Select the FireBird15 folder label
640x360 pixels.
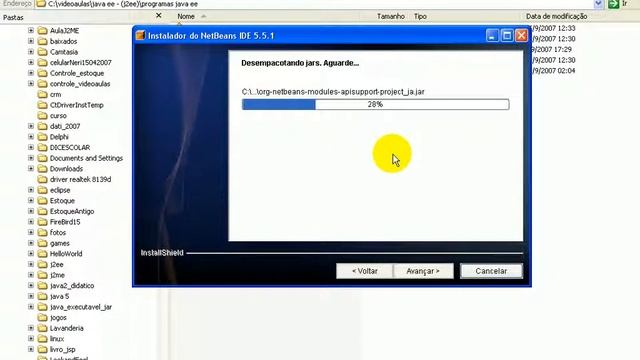tap(65, 222)
